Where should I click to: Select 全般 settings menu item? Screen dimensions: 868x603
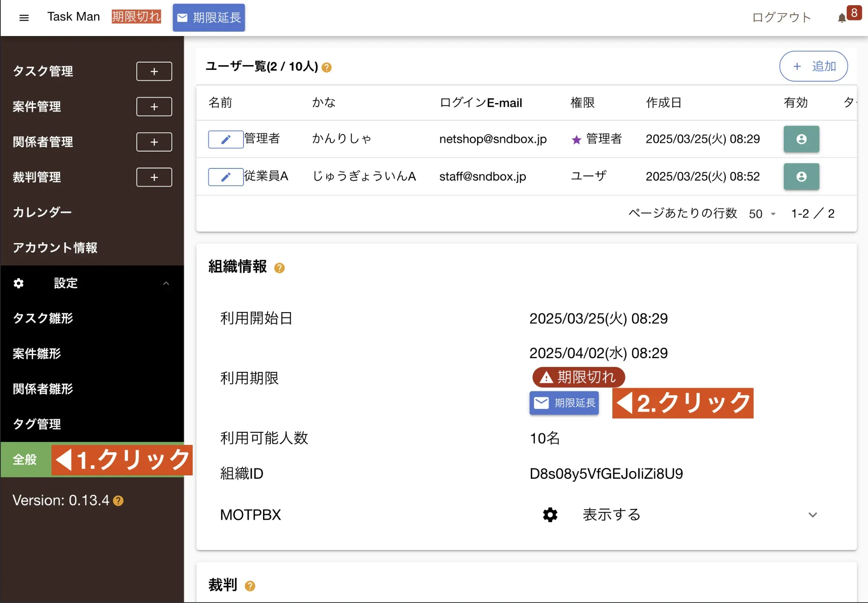(x=25, y=459)
